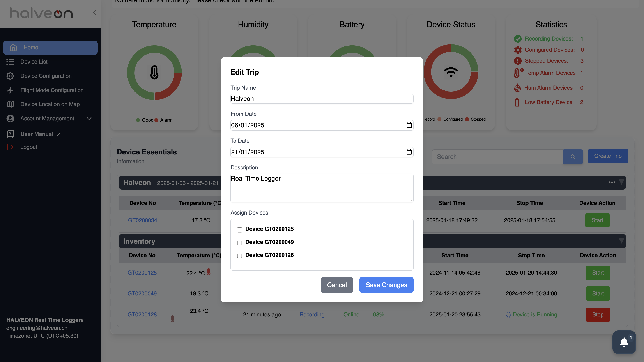The height and width of the screenshot is (362, 644).
Task: Click the Online status text
Action: (x=351, y=314)
